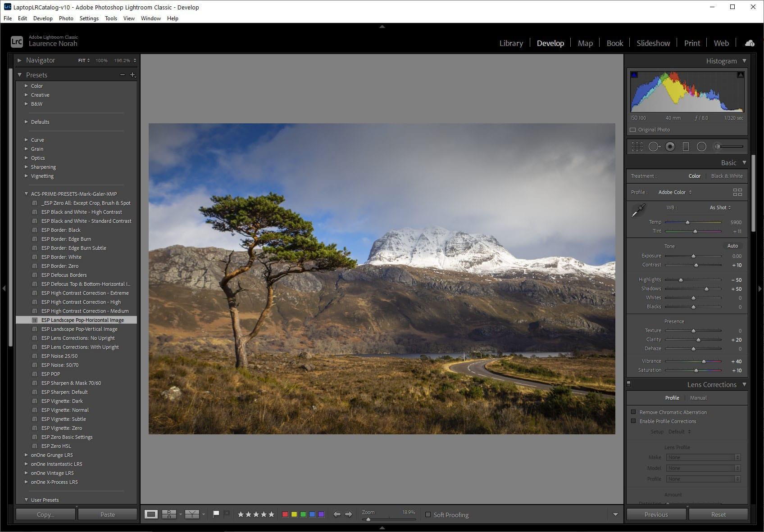Open the Profile Browser grid icon
This screenshot has height=532, width=764.
pyautogui.click(x=737, y=192)
